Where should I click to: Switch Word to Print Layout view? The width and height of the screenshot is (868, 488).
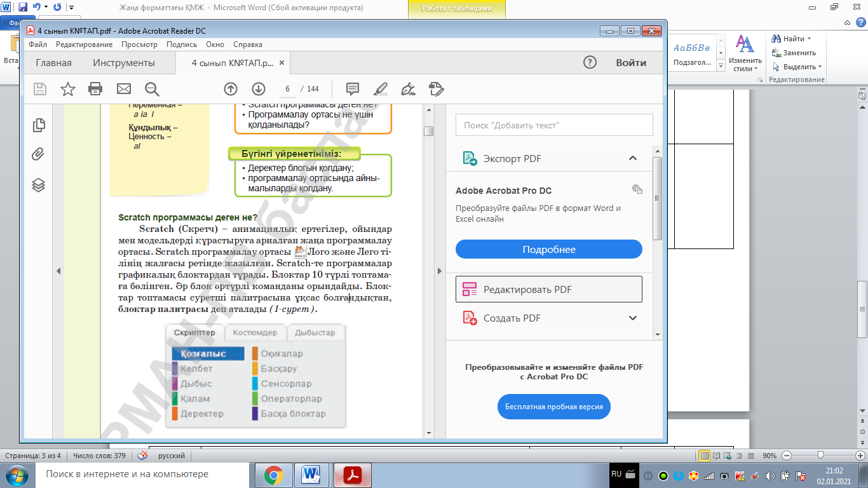(x=705, y=456)
